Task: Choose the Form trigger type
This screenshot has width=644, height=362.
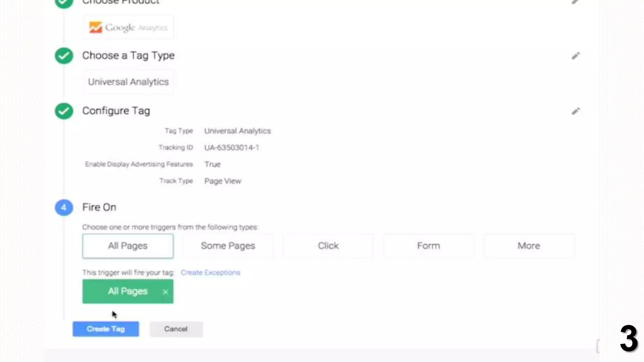Action: click(x=428, y=246)
